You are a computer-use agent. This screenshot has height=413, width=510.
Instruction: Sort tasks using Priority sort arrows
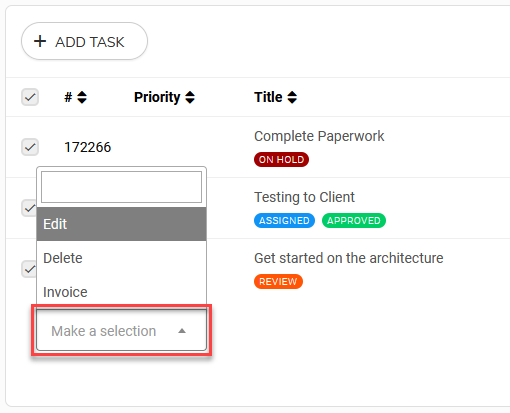(190, 97)
